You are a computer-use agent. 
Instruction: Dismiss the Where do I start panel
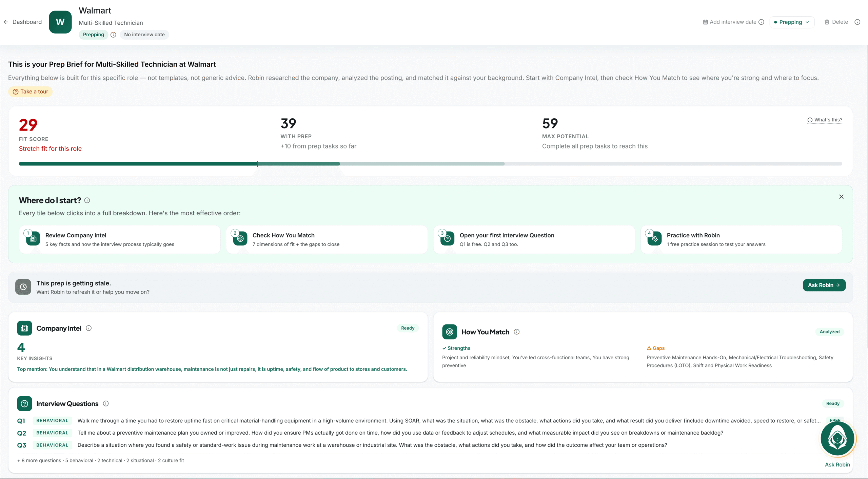point(841,197)
